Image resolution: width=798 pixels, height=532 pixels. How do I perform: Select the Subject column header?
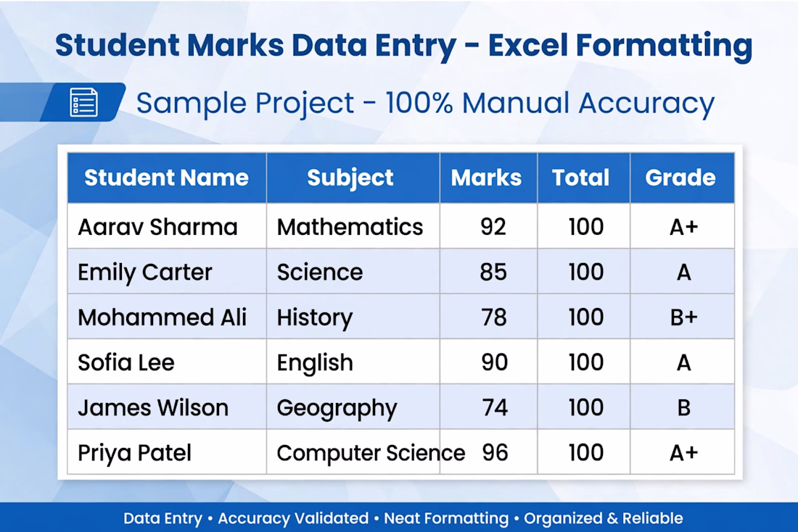click(353, 178)
